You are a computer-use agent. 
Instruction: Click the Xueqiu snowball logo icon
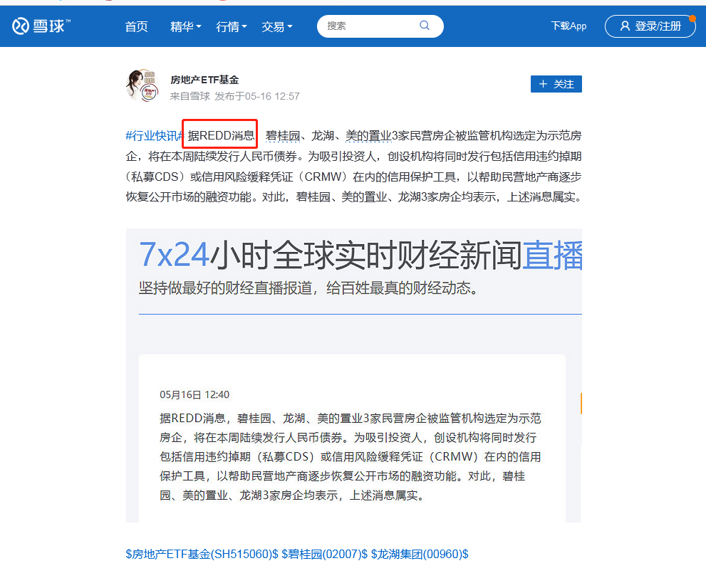[x=19, y=25]
